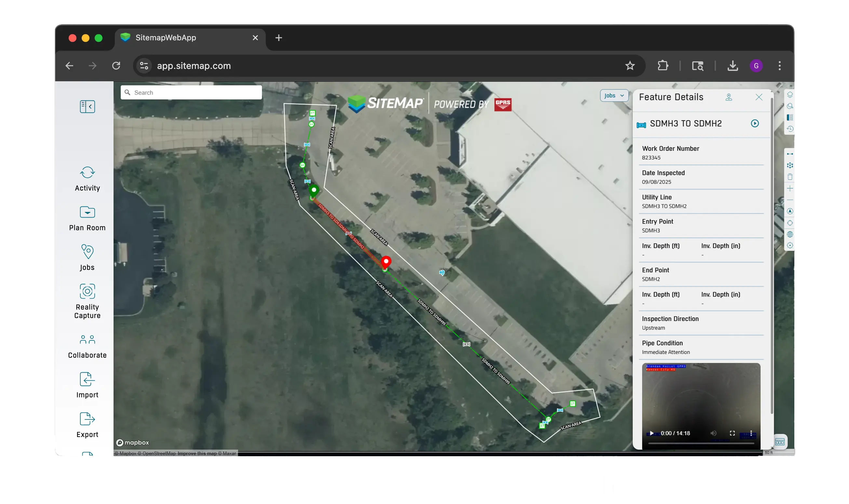The height and width of the screenshot is (504, 849).
Task: Expand the map settings gear menu
Action: click(x=790, y=245)
